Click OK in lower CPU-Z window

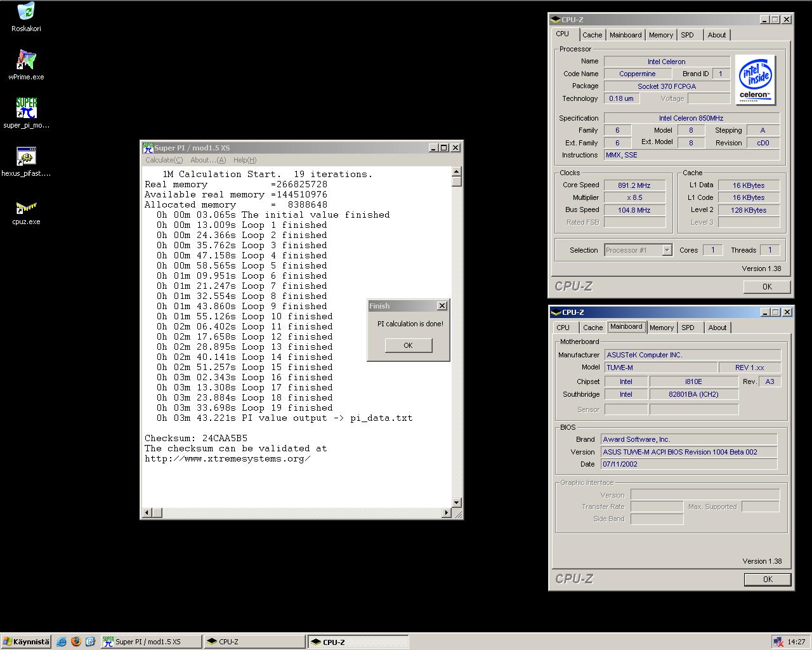[768, 580]
